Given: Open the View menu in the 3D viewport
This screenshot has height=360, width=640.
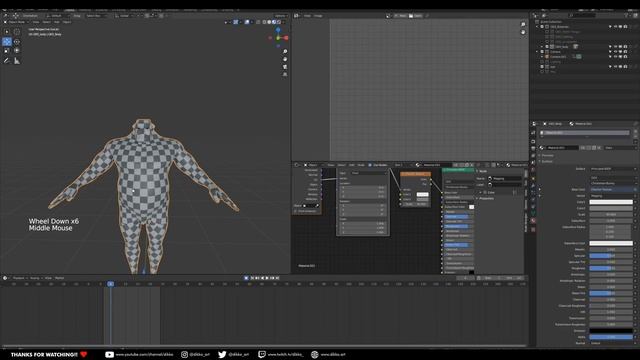Looking at the screenshot, I should tap(36, 22).
